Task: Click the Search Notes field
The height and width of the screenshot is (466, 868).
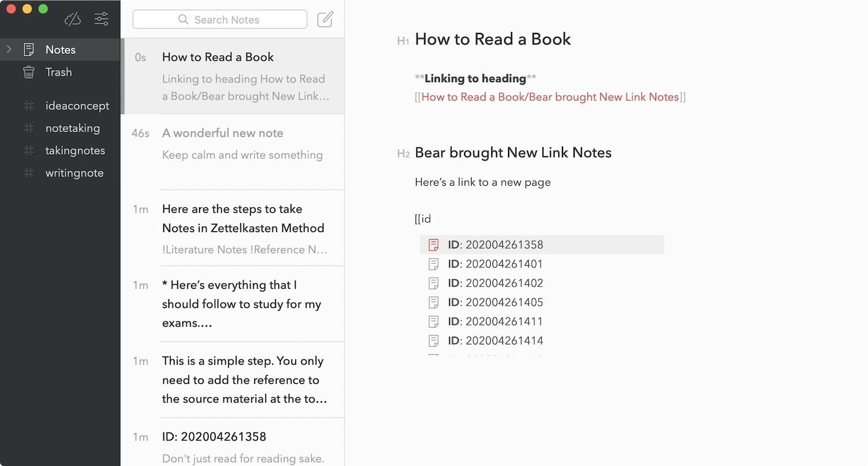Action: pyautogui.click(x=220, y=20)
